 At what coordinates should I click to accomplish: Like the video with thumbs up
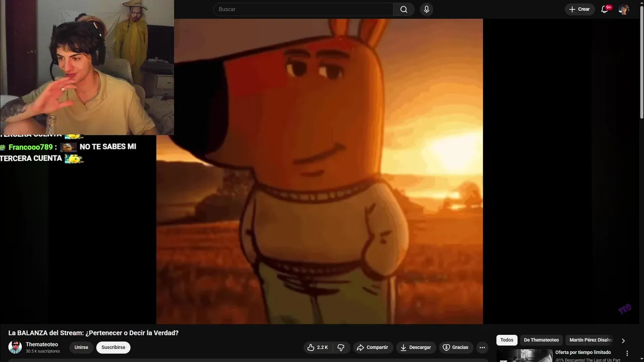click(x=317, y=347)
